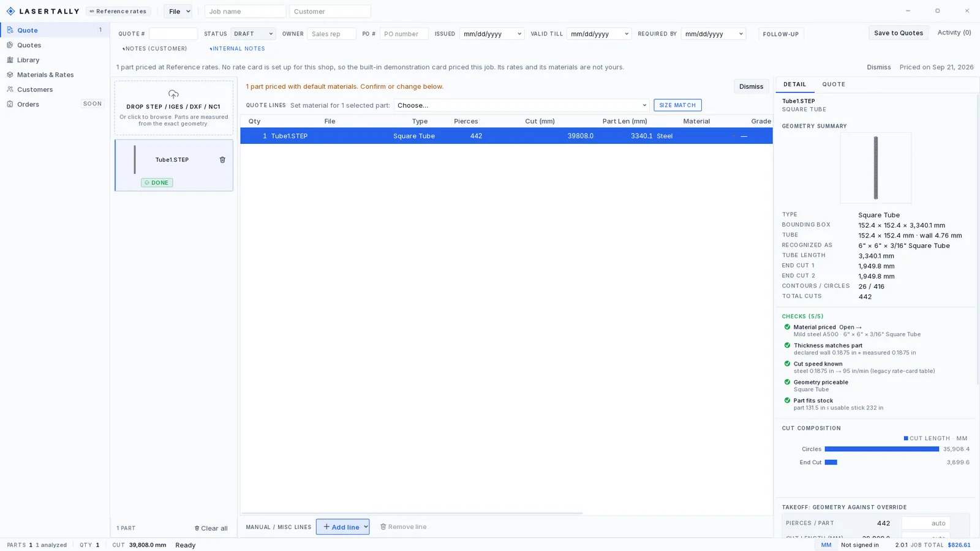Screen dimensions: 980x551
Task: Click the Circles cut length bar
Action: tap(882, 449)
